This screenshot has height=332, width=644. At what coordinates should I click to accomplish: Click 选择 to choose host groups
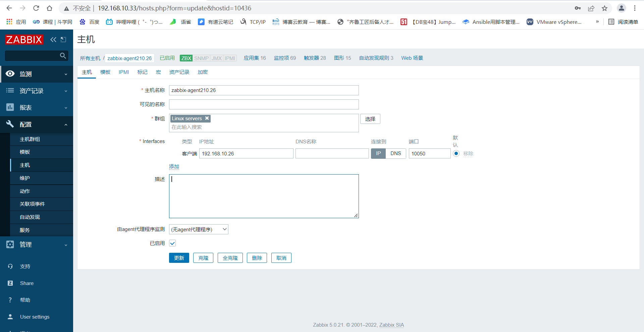pos(370,119)
